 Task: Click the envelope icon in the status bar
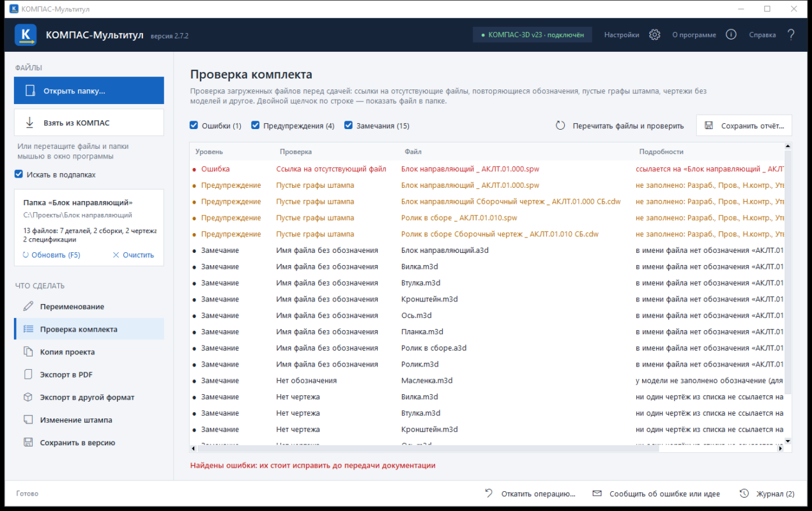597,493
